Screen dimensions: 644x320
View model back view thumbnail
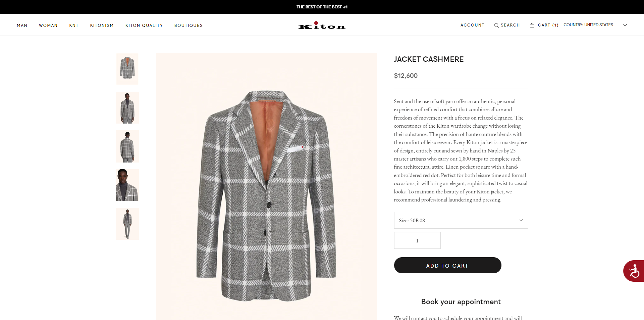pyautogui.click(x=127, y=146)
